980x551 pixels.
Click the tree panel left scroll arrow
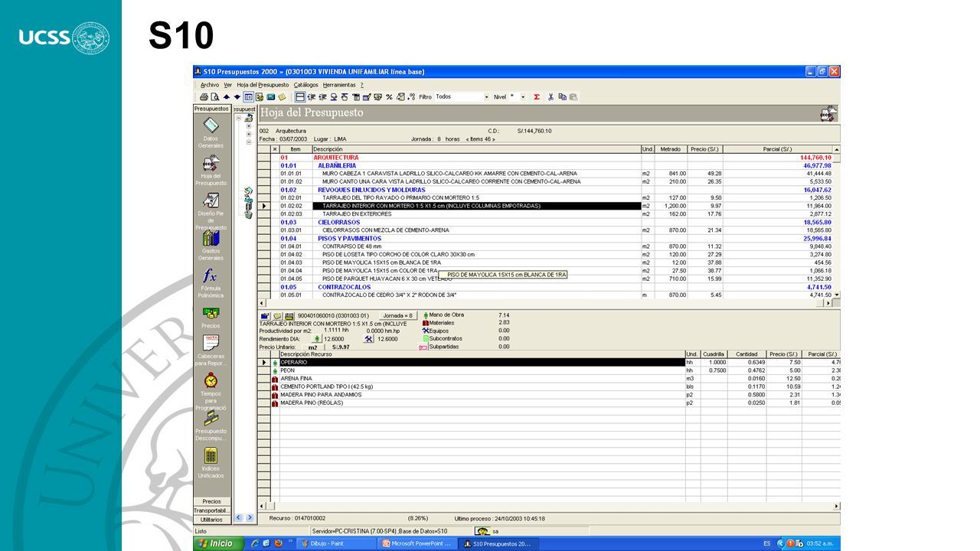tap(238, 517)
